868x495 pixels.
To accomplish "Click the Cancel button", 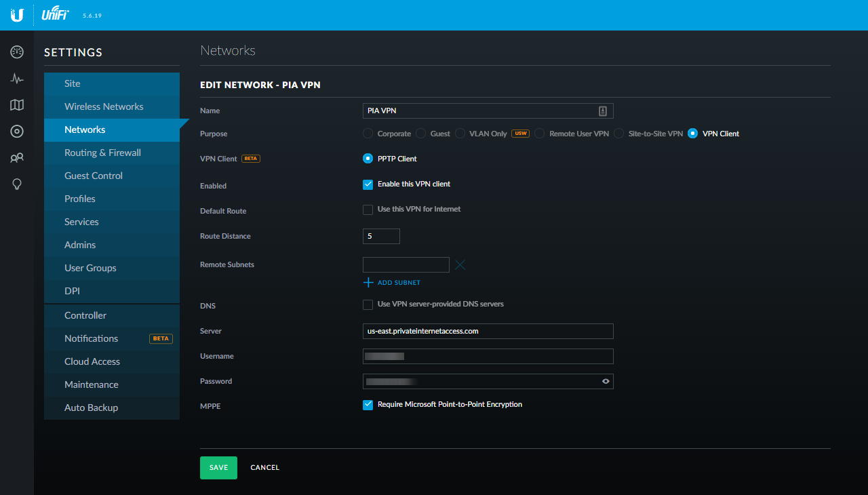I will coord(264,468).
